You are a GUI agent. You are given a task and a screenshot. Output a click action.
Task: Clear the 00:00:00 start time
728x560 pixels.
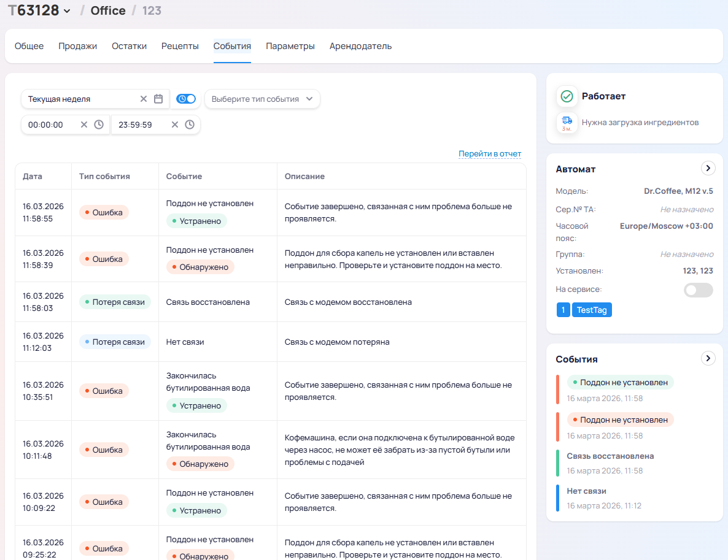[x=84, y=125]
